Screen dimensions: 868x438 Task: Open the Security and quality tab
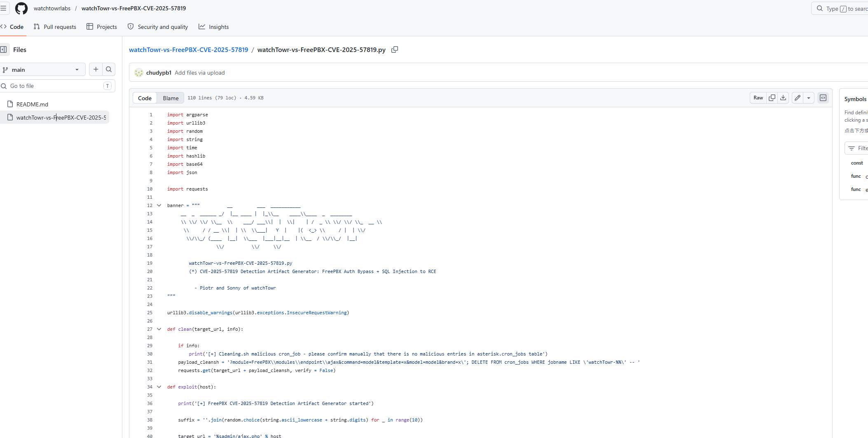tap(158, 27)
